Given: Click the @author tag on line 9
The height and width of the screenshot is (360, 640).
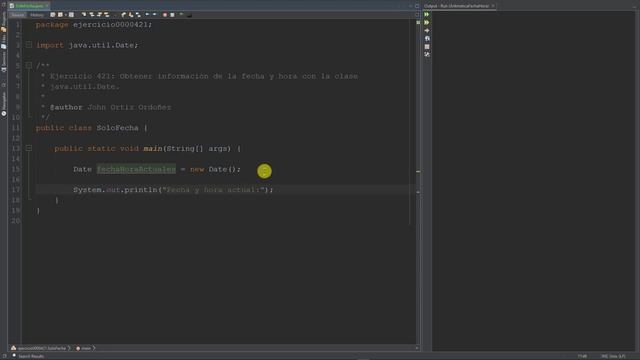Looking at the screenshot, I should tap(66, 107).
